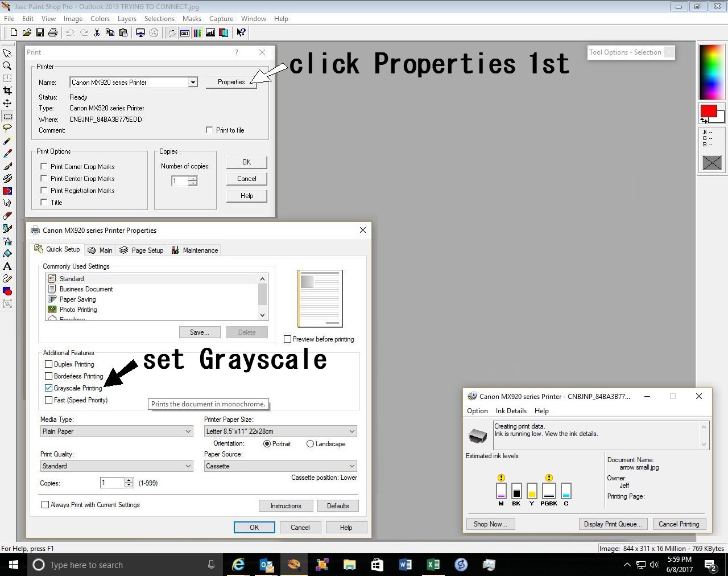The width and height of the screenshot is (728, 576).
Task: Select the Zoom magnifier tool
Action: 7,65
